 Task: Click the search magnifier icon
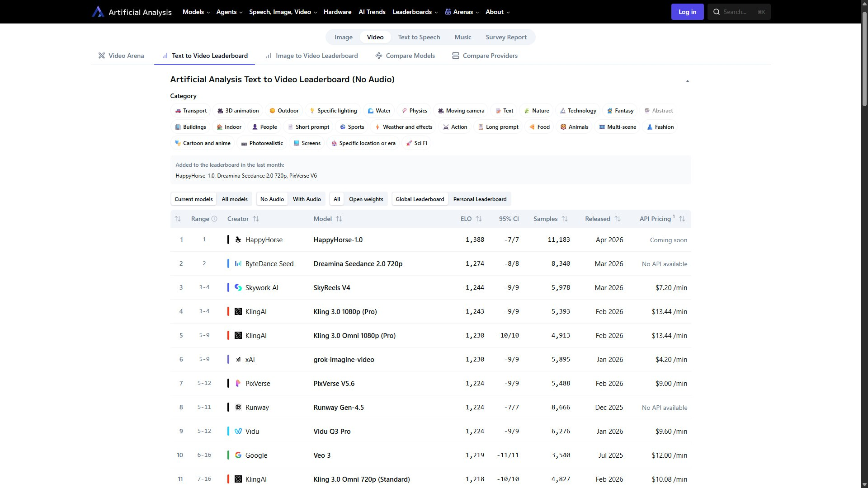tap(717, 12)
